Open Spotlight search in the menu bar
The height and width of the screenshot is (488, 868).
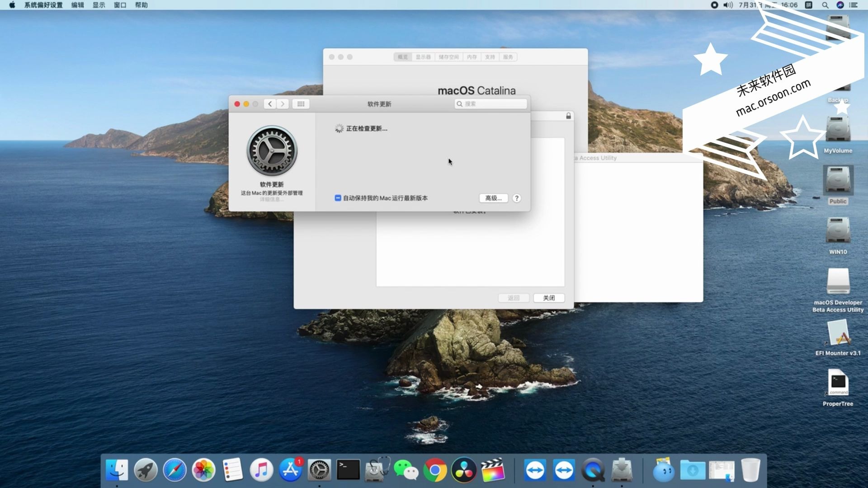[825, 5]
